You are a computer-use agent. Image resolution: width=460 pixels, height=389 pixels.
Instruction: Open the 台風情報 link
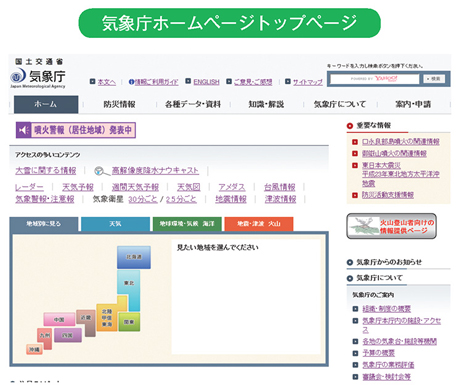click(280, 187)
